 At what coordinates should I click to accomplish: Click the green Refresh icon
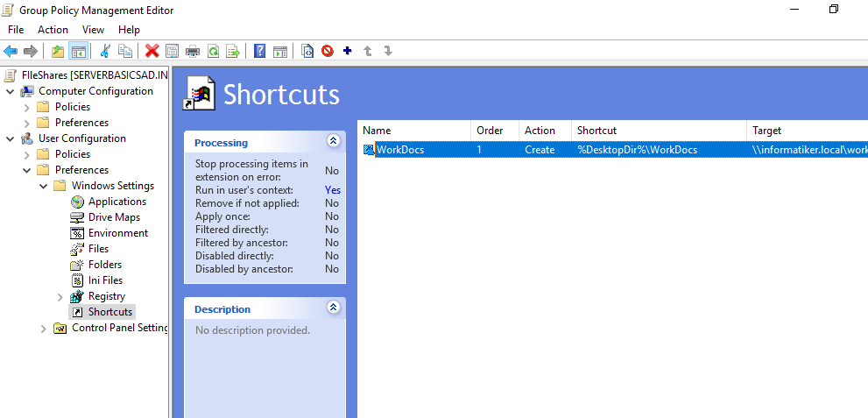pos(213,52)
